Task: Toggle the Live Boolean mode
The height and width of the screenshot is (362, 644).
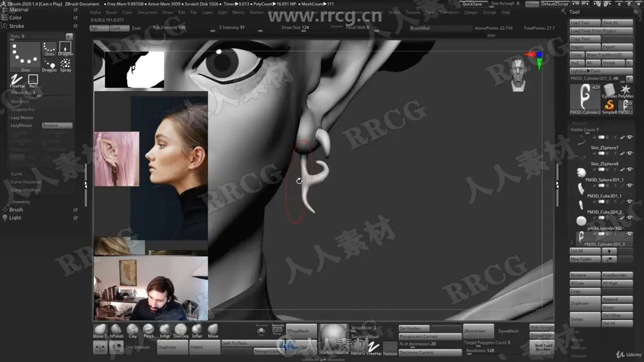Action: tap(138, 347)
